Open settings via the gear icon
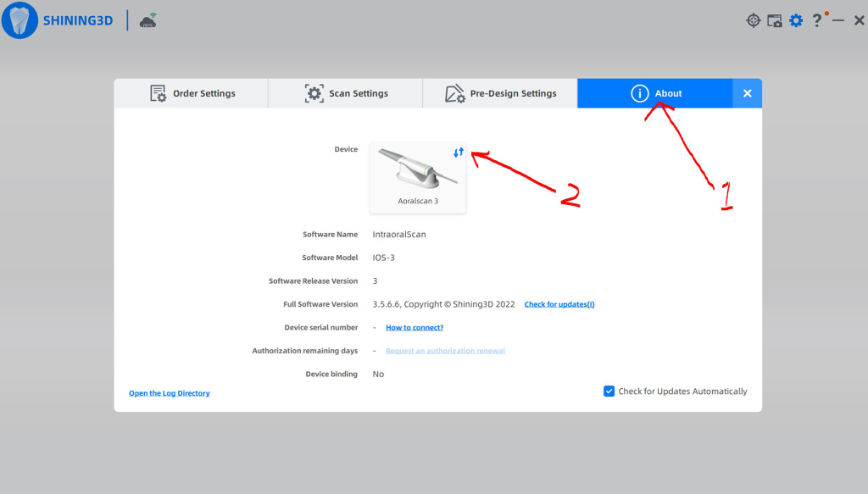The height and width of the screenshot is (494, 868). (x=796, y=20)
